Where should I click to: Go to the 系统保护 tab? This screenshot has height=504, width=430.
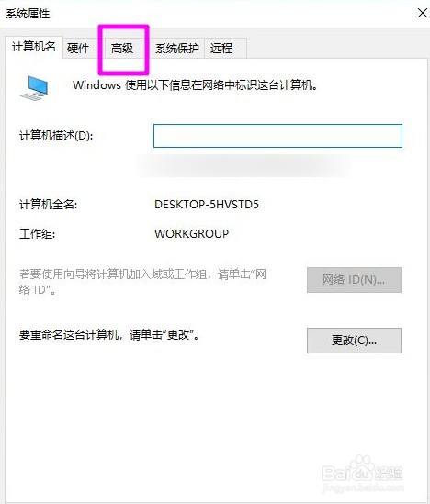coord(177,49)
